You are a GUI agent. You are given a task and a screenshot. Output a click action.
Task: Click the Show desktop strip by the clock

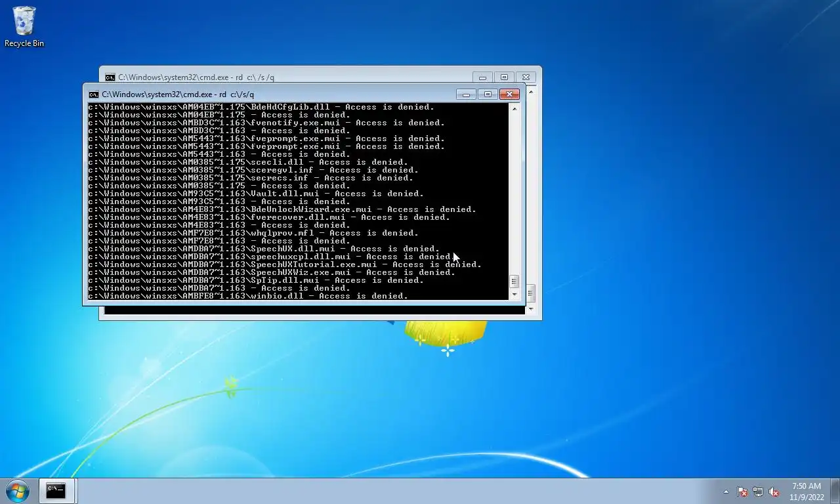click(x=835, y=491)
